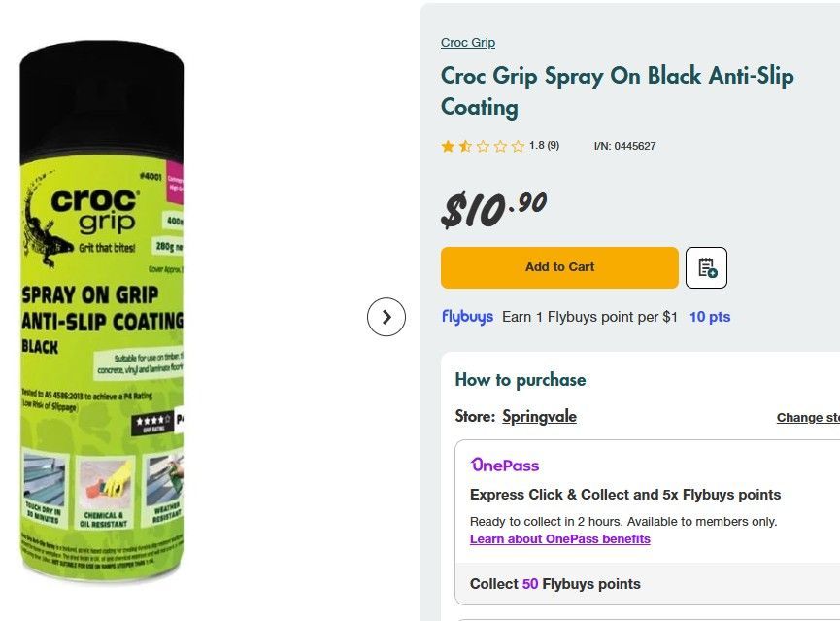Screen dimensions: 840x621
Task: Click the first filled rating star
Action: pos(448,147)
